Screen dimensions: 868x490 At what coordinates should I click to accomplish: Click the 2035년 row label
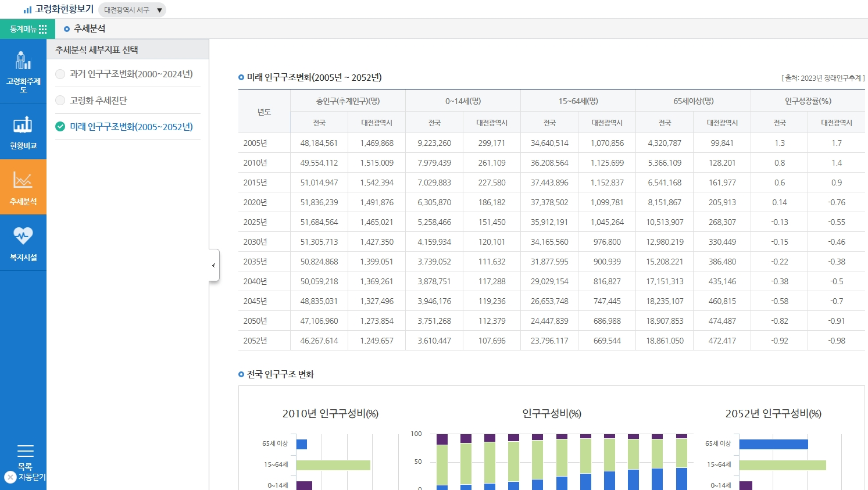[x=255, y=262]
